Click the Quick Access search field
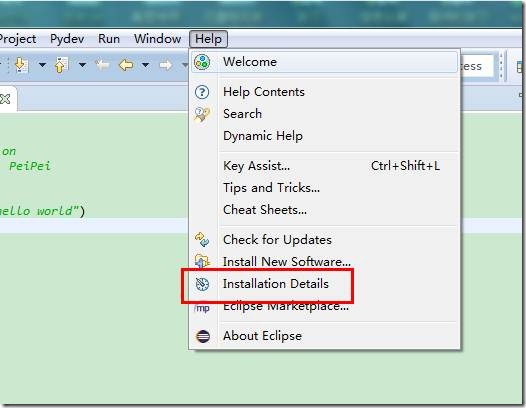The width and height of the screenshot is (526, 408). click(477, 66)
